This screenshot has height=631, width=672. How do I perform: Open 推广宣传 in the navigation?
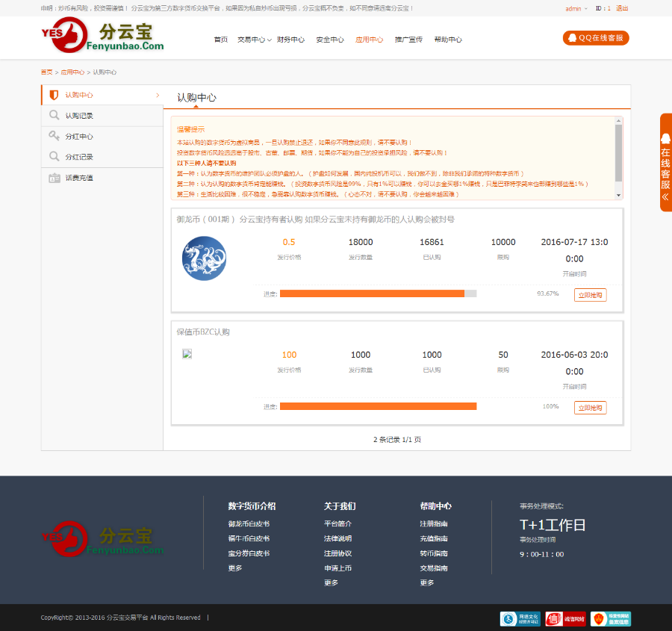408,40
